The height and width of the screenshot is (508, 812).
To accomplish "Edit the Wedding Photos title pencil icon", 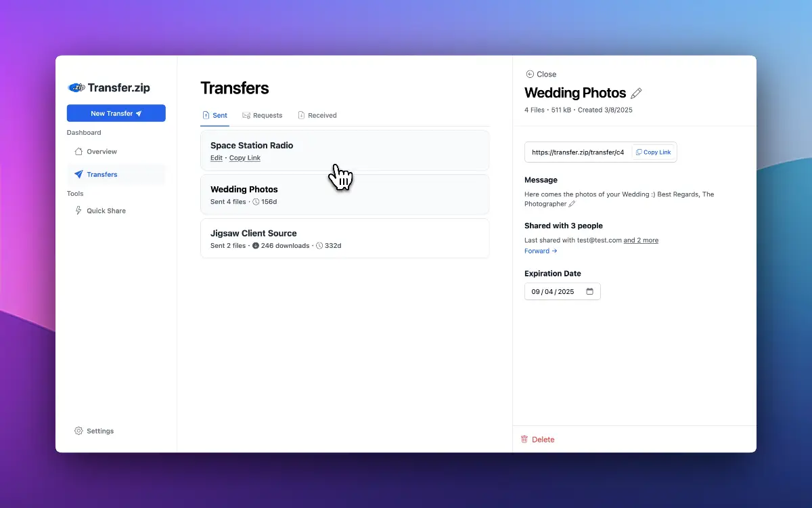I will tap(636, 93).
